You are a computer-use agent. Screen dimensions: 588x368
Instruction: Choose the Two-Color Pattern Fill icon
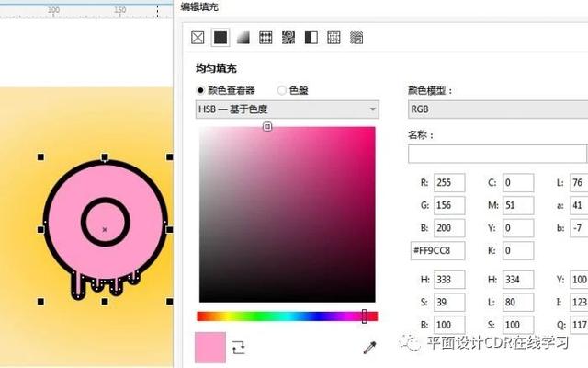pyautogui.click(x=311, y=38)
